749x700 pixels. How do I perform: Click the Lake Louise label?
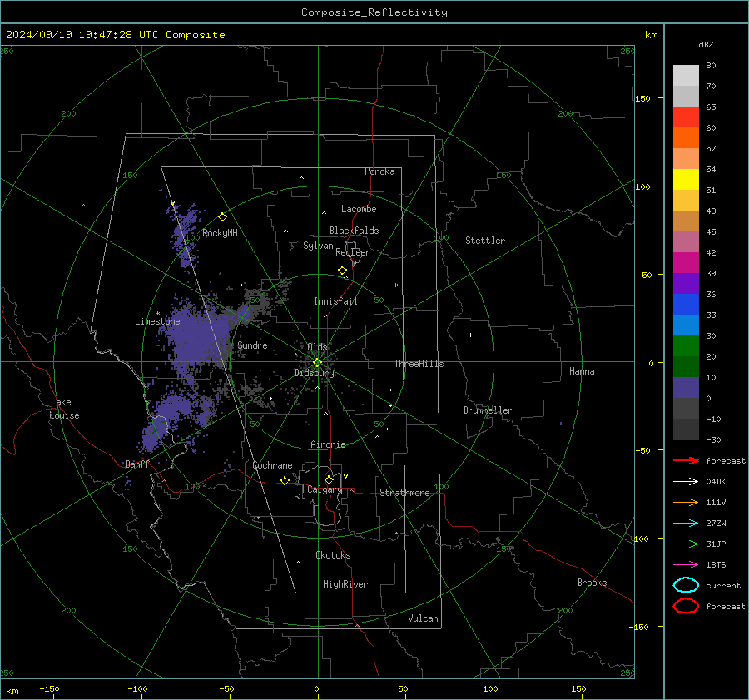click(x=65, y=409)
